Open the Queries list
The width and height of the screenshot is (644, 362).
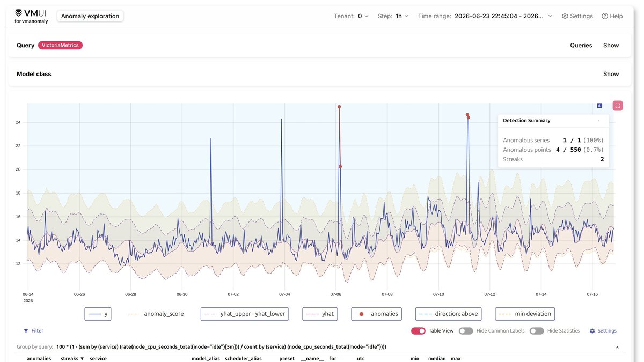[581, 45]
